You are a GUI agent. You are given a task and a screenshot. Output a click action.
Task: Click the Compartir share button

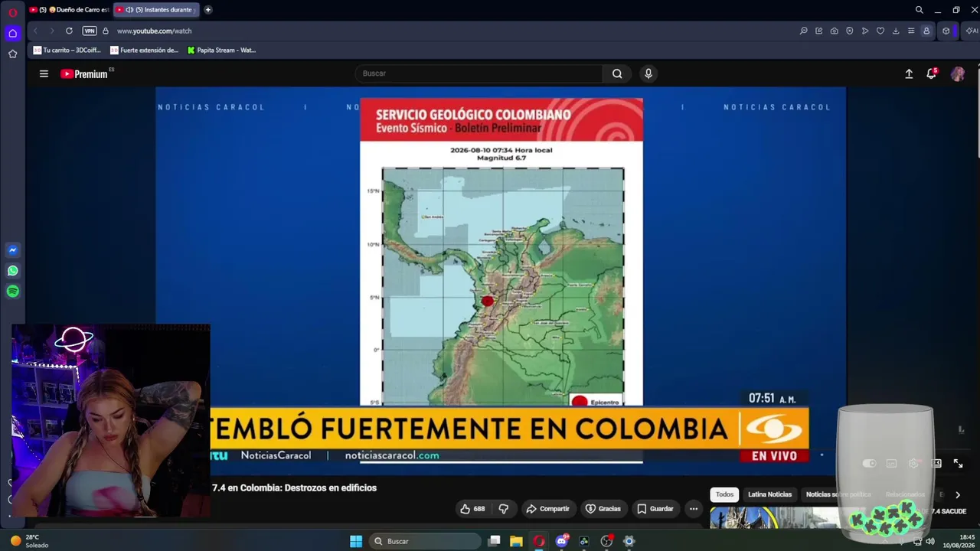(547, 509)
